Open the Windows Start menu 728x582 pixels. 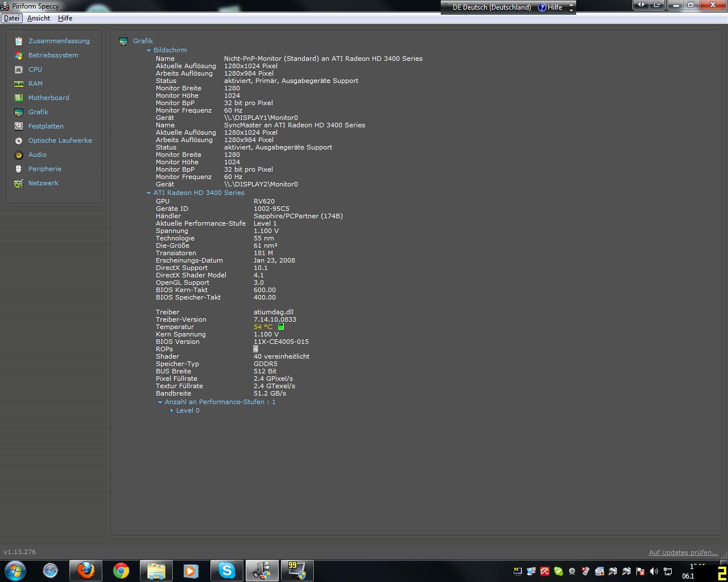click(x=15, y=571)
